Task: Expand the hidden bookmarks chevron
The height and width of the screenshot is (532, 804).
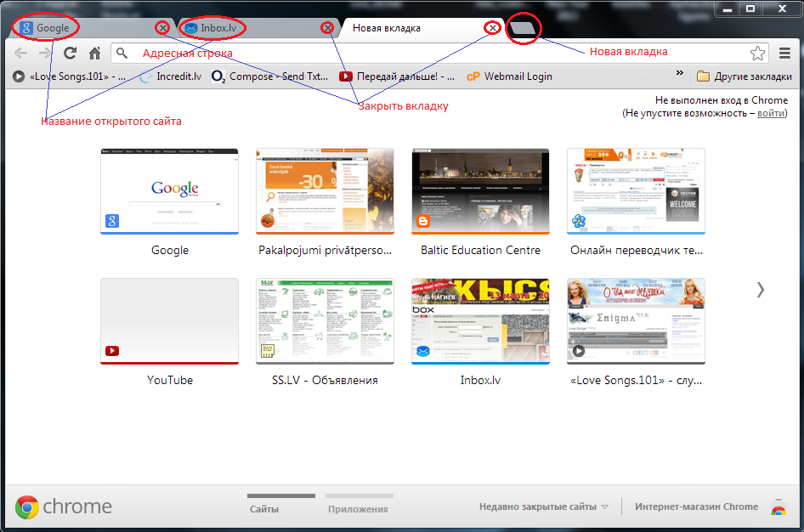Action: 679,75
